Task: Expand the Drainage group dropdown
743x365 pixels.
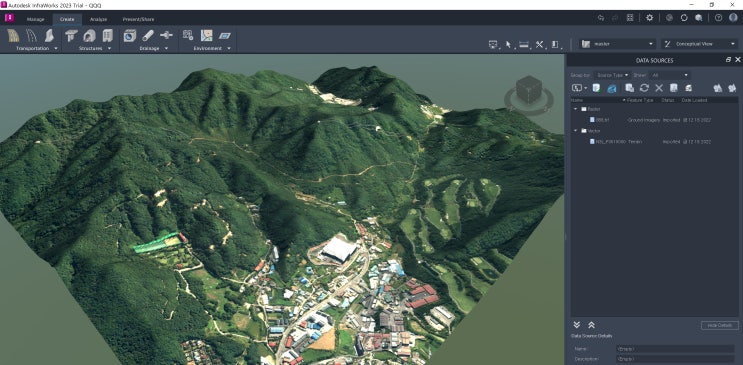Action: [166, 48]
